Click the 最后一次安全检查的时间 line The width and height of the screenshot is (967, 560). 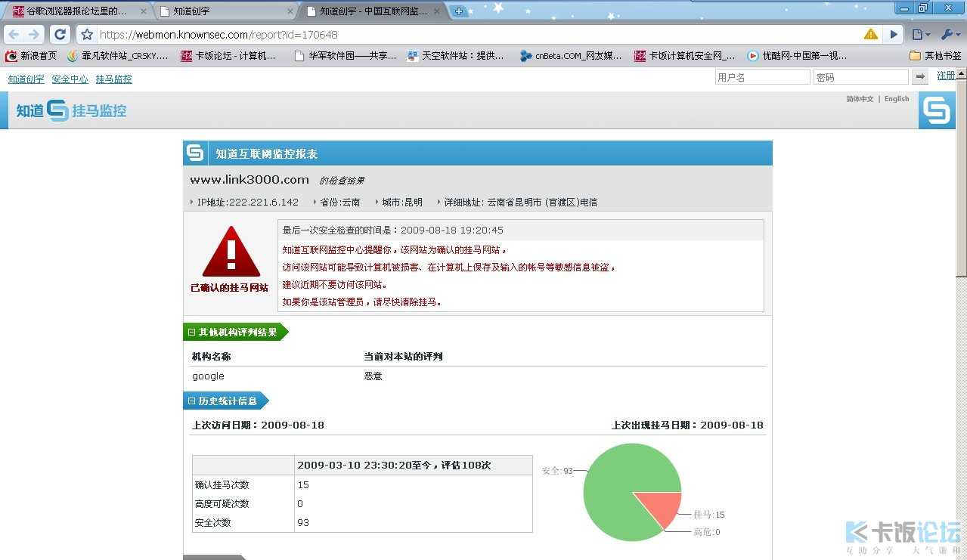pyautogui.click(x=393, y=230)
